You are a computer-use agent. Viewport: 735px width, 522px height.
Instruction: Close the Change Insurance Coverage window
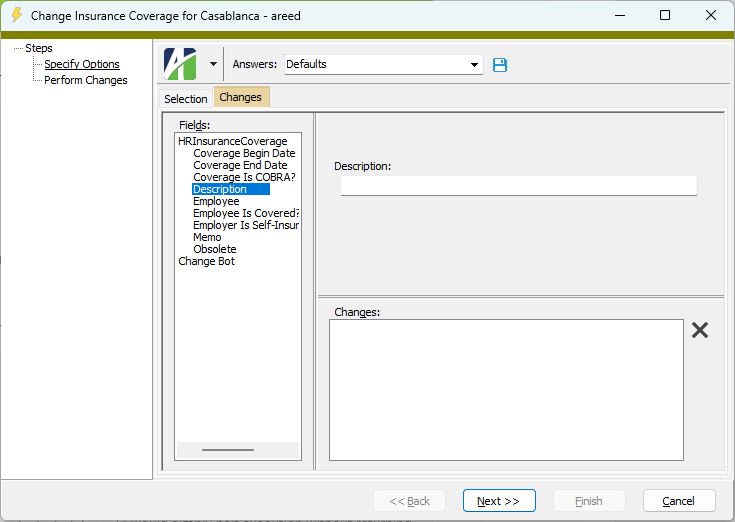(x=711, y=15)
